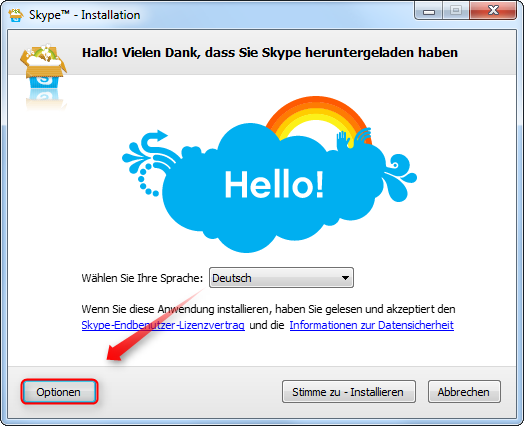Screen dimensions: 524x426
Task: Click the 'Wählen Sie Ihre Sprache:' label
Action: pos(142,278)
